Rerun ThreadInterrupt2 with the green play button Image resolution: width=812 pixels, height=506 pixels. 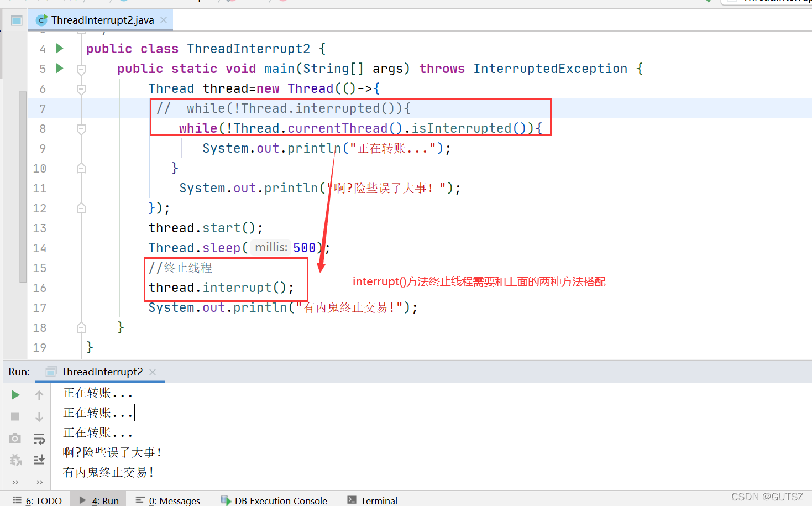[15, 395]
